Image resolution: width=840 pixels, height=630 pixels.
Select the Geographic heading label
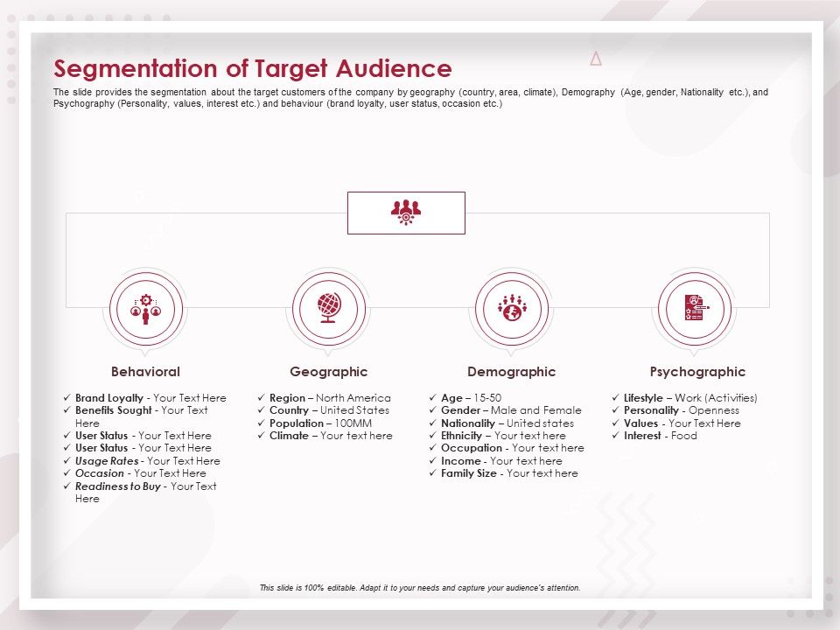(x=331, y=371)
